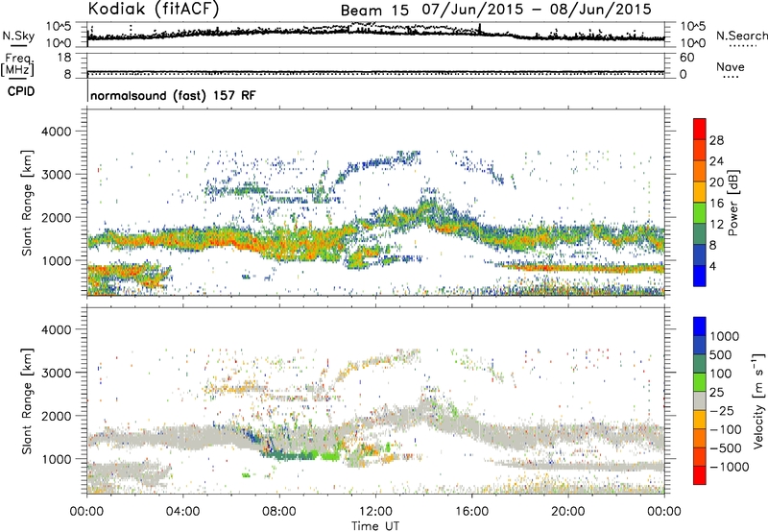Click the '500' tick on Velocity colorbar
768x532 pixels.
pyautogui.click(x=721, y=354)
